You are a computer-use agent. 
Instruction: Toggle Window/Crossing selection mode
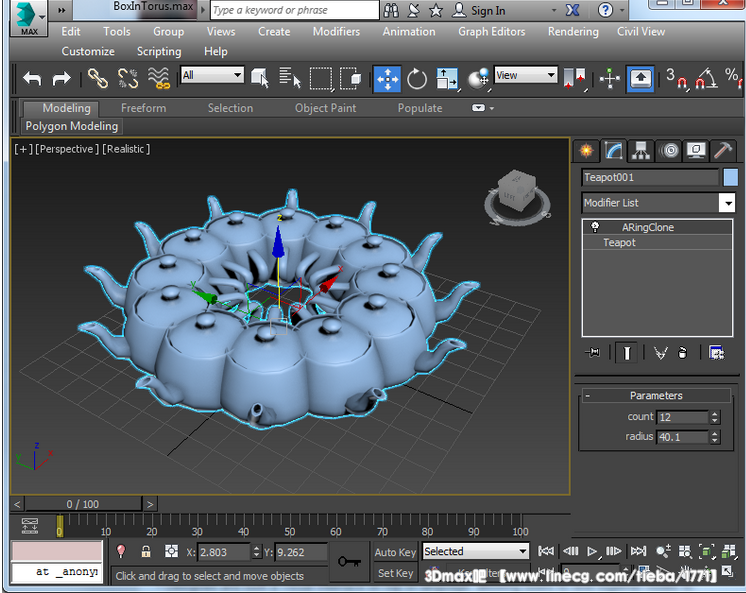coord(351,79)
